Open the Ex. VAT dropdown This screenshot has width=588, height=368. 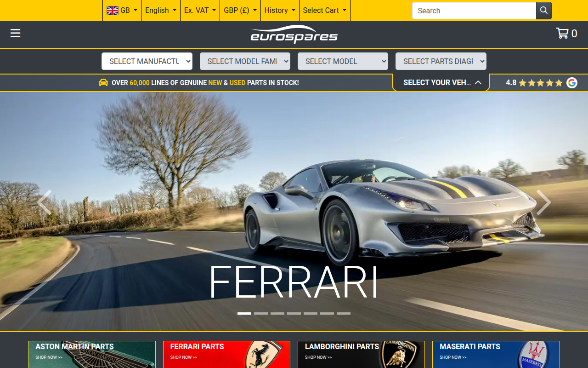pos(200,11)
